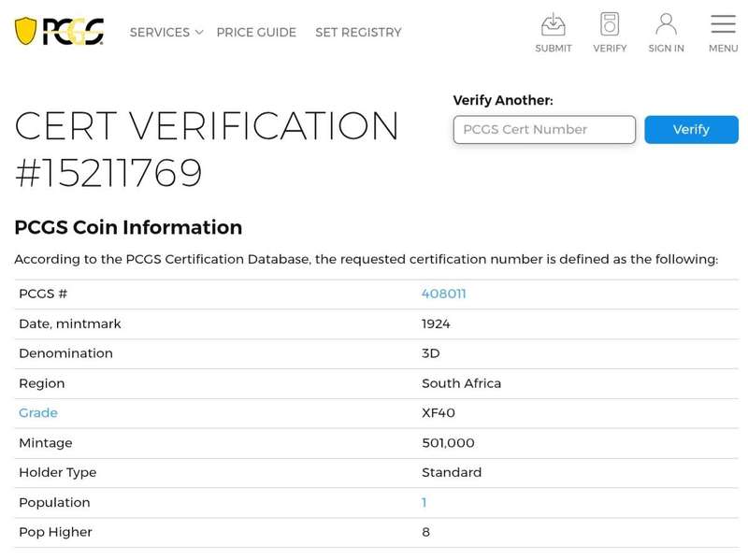Select the 501,000 mintage value

(448, 443)
